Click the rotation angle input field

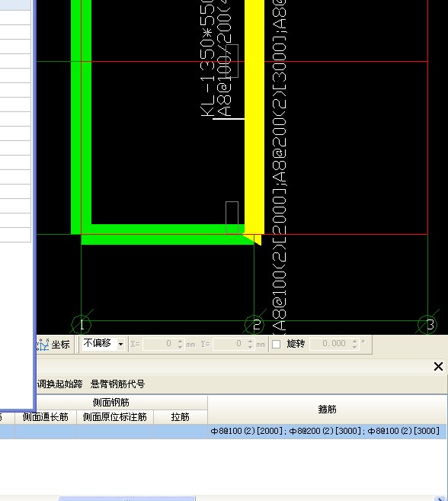pos(330,344)
